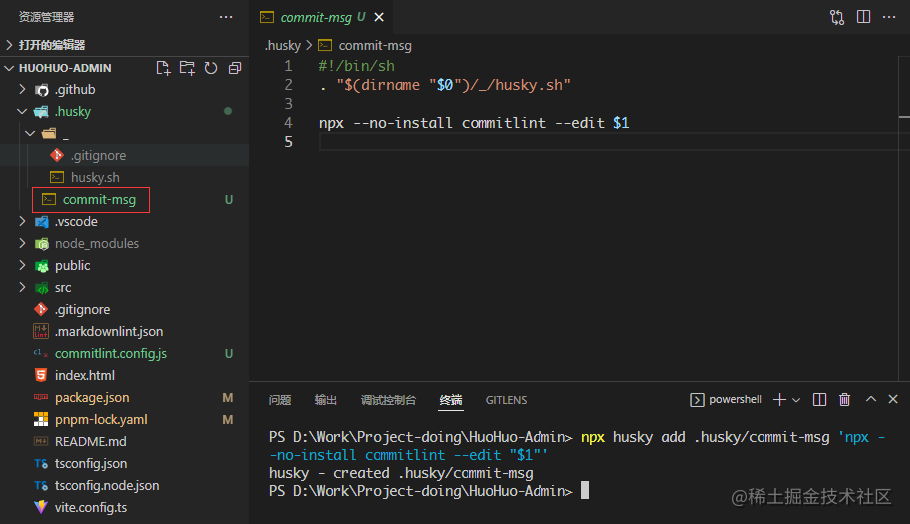Image resolution: width=910 pixels, height=524 pixels.
Task: Click the terminal prompt input line
Action: pos(429,491)
